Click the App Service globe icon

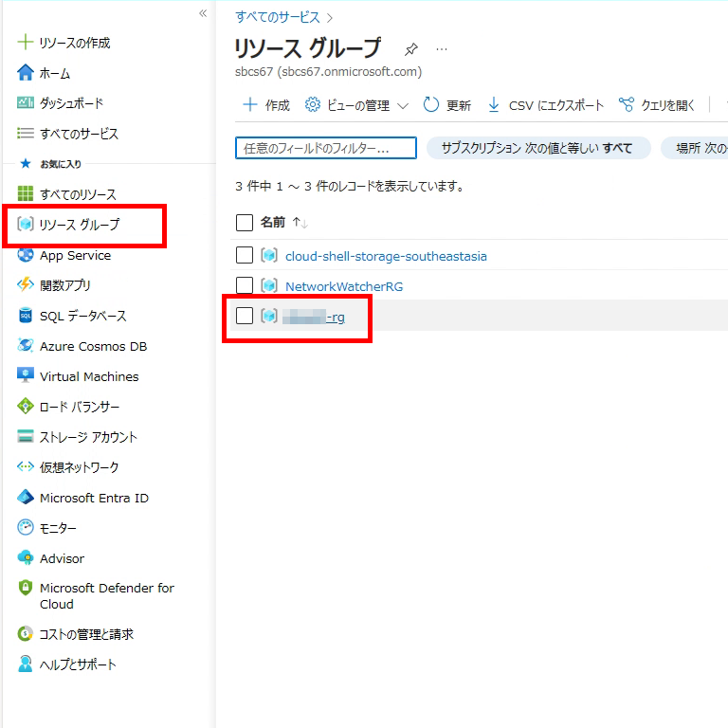[x=25, y=255]
